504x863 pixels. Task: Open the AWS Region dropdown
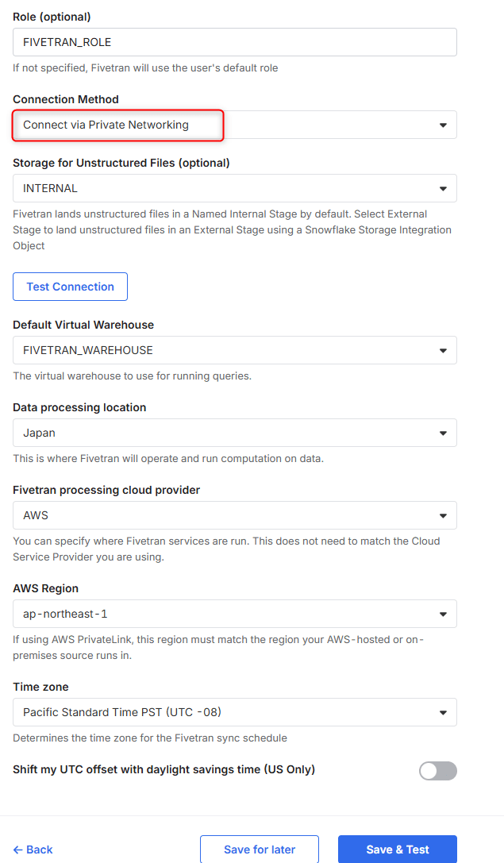(x=234, y=614)
